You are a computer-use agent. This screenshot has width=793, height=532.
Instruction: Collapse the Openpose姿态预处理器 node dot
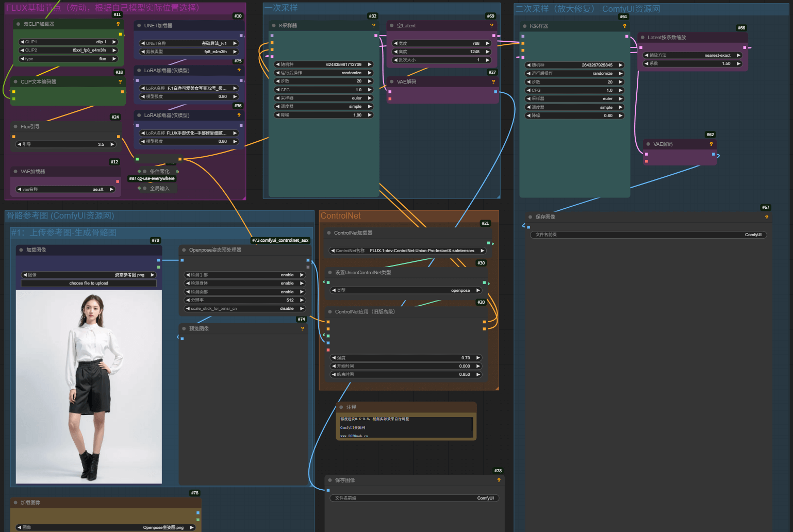(184, 250)
